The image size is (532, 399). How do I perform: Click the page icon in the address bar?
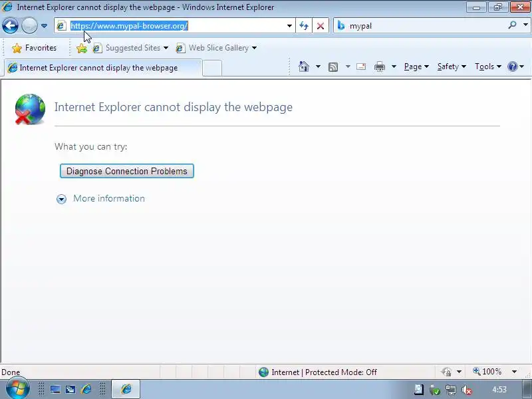(x=61, y=25)
